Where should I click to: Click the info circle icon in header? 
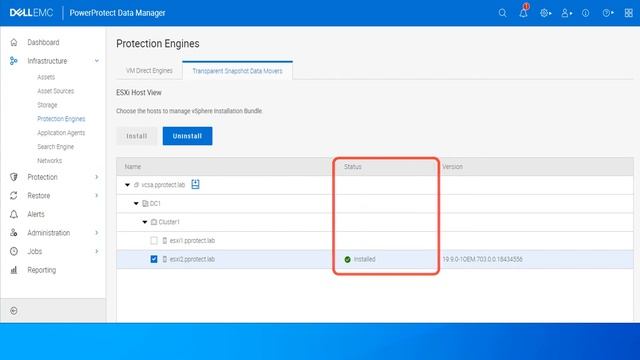[586, 13]
